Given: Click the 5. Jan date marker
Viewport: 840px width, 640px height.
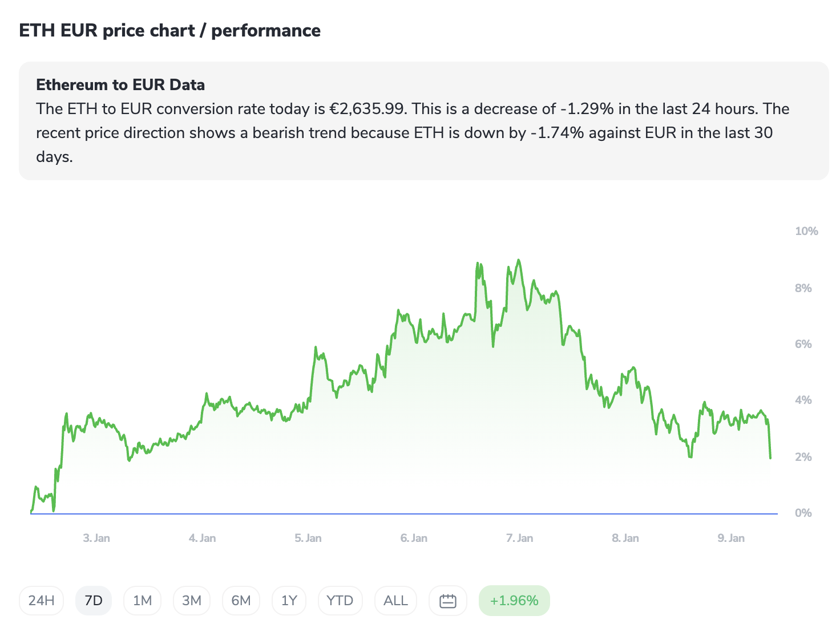Looking at the screenshot, I should [x=308, y=538].
